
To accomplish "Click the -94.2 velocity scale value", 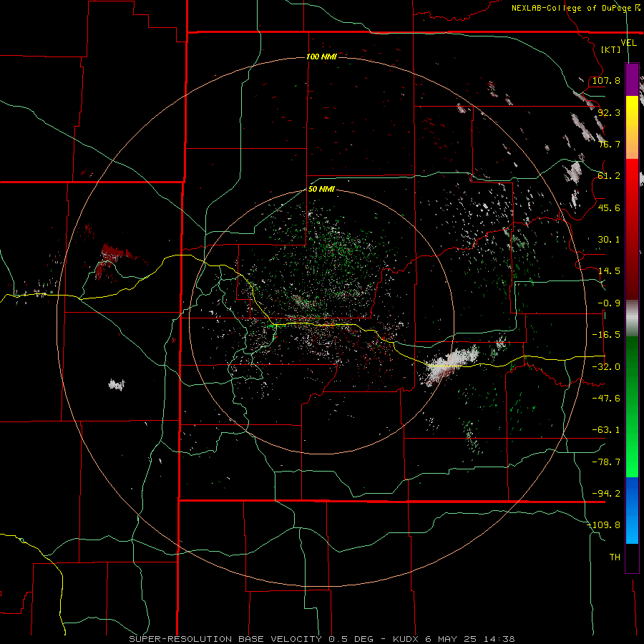I will [x=606, y=494].
